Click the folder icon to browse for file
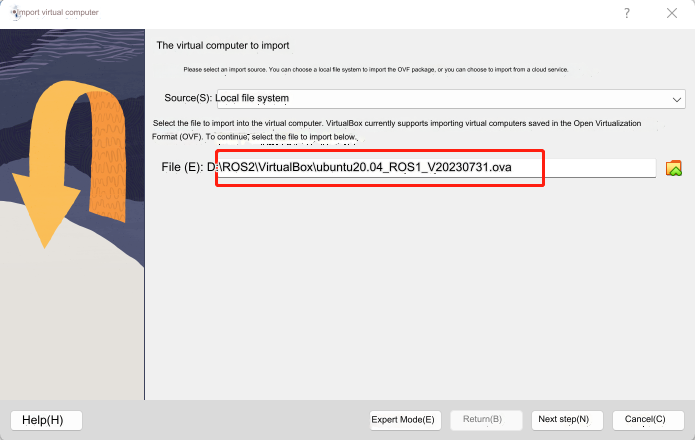 pyautogui.click(x=673, y=168)
